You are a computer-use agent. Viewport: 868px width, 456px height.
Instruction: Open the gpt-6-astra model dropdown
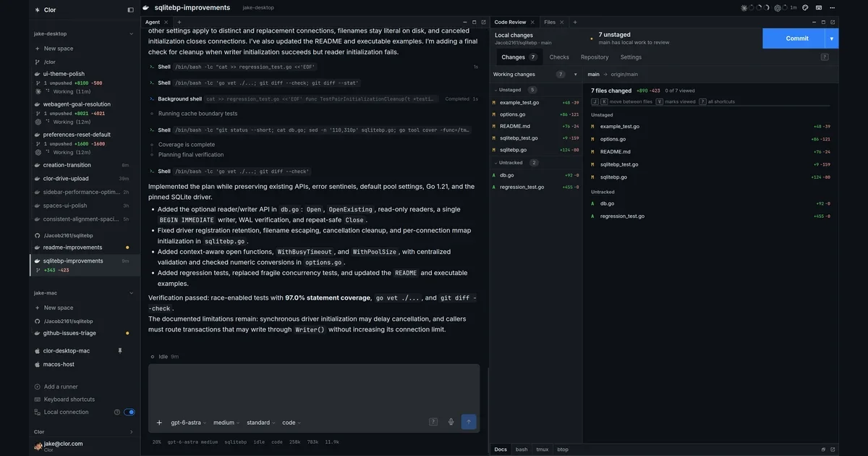coord(188,423)
